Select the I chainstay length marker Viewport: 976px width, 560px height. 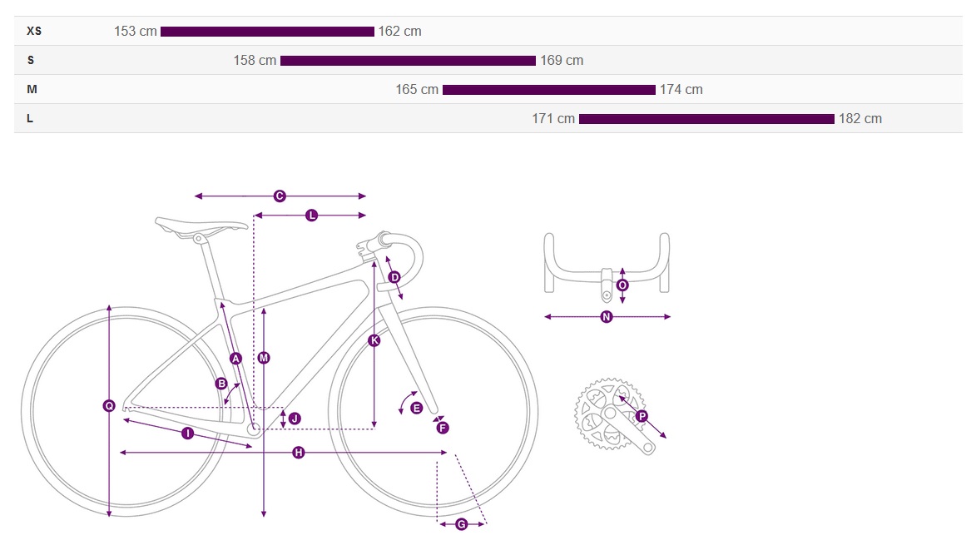tap(187, 433)
